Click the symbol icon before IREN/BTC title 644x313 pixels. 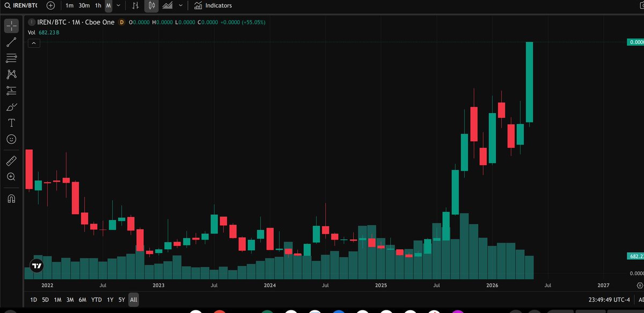click(x=32, y=22)
